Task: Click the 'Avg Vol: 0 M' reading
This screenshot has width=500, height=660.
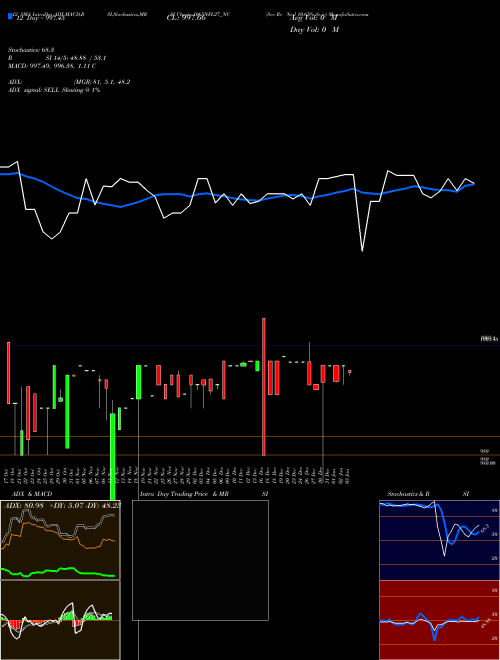Action: 314,18
